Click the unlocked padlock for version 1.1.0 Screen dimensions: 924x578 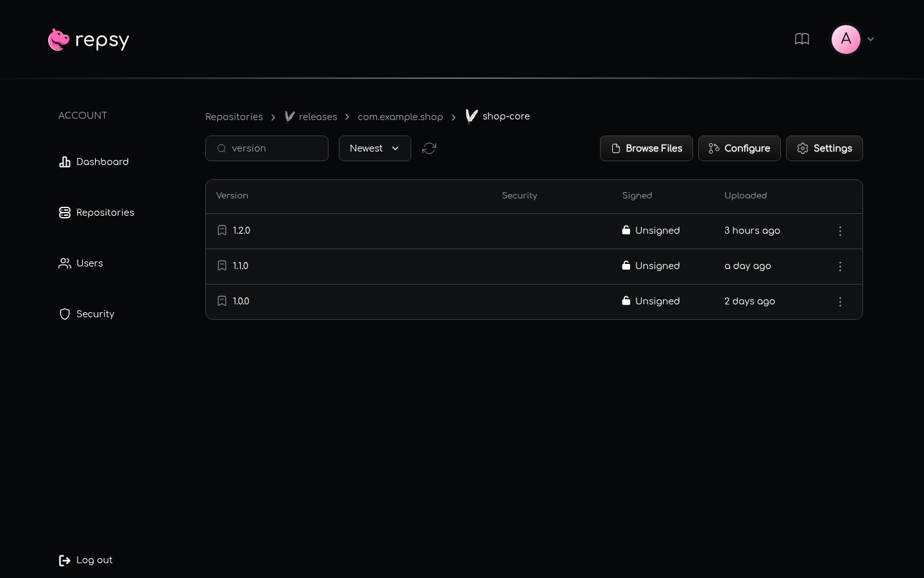click(626, 265)
